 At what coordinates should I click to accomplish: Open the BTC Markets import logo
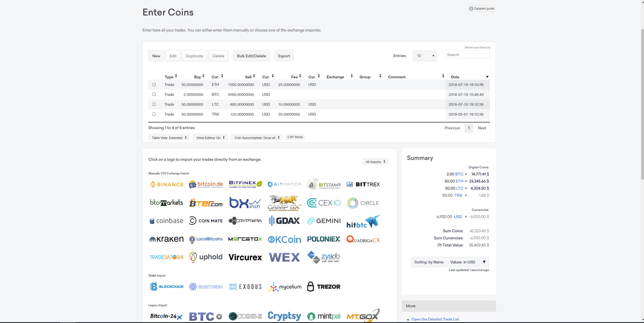pos(166,203)
